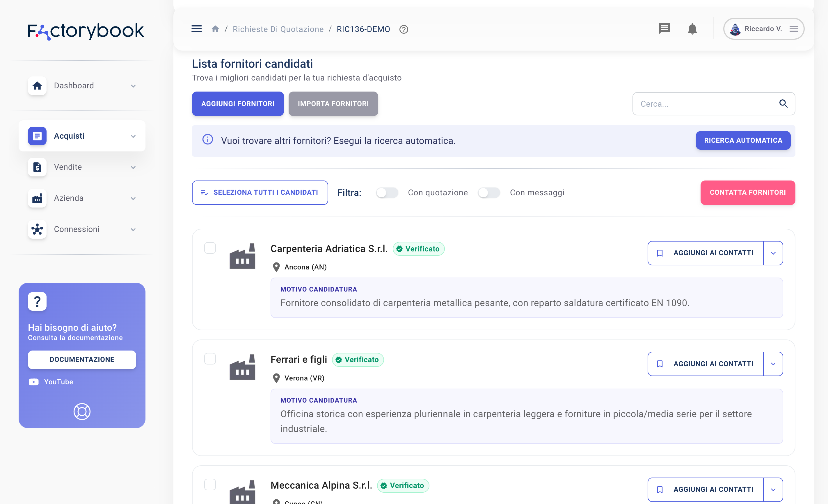Check the Meccanica Alpina S.r.l. checkbox
Screen dimensions: 828x504
coord(210,485)
